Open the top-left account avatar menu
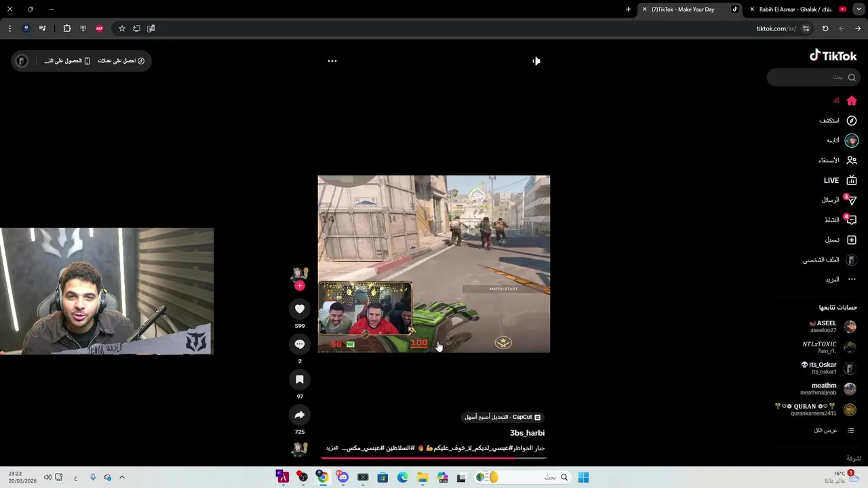Viewport: 868px width, 488px height. 22,61
